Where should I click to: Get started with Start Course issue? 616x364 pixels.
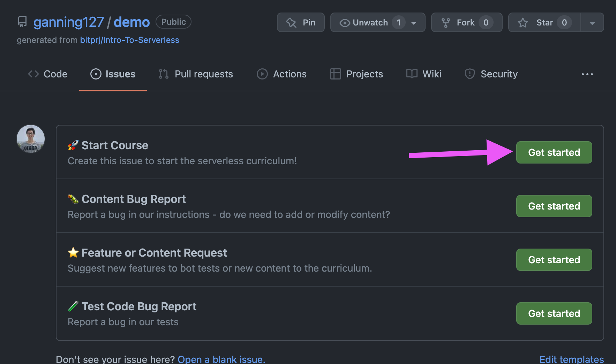(x=554, y=152)
